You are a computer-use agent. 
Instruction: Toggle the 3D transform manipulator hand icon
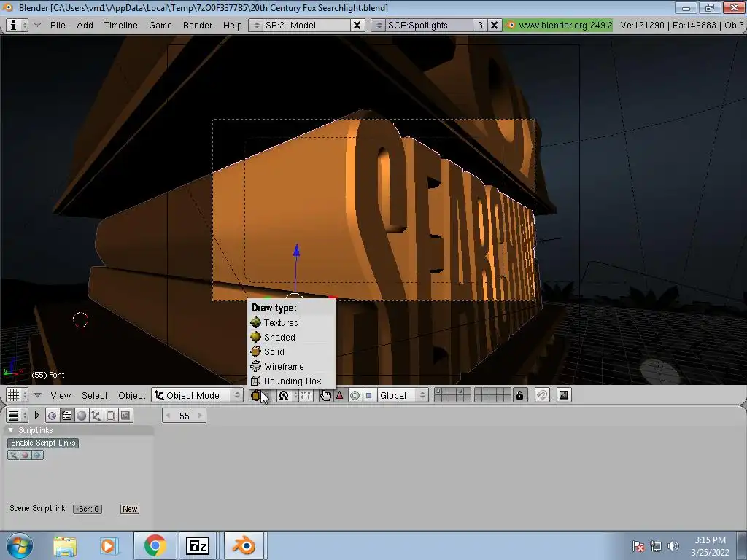pyautogui.click(x=326, y=395)
